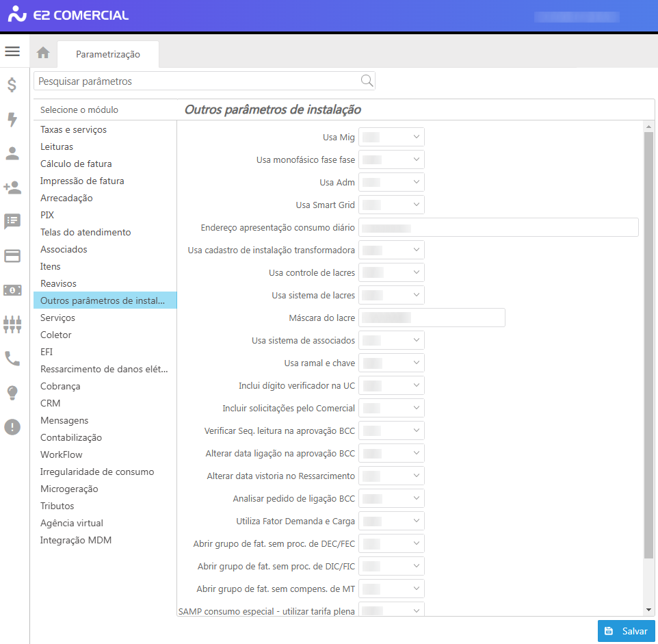The width and height of the screenshot is (658, 644).
Task: Expand the Usa controle de lacres dropdown
Action: 391,272
